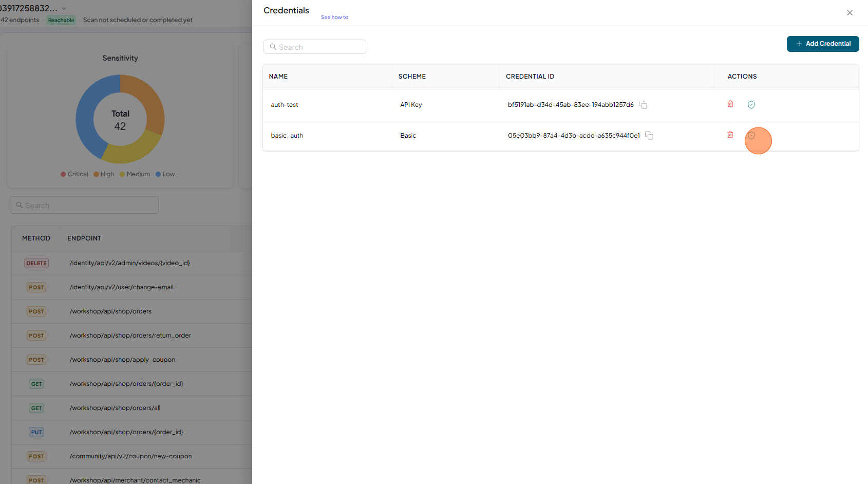Click the DELETE method badge
This screenshot has height=484, width=868.
click(x=36, y=263)
